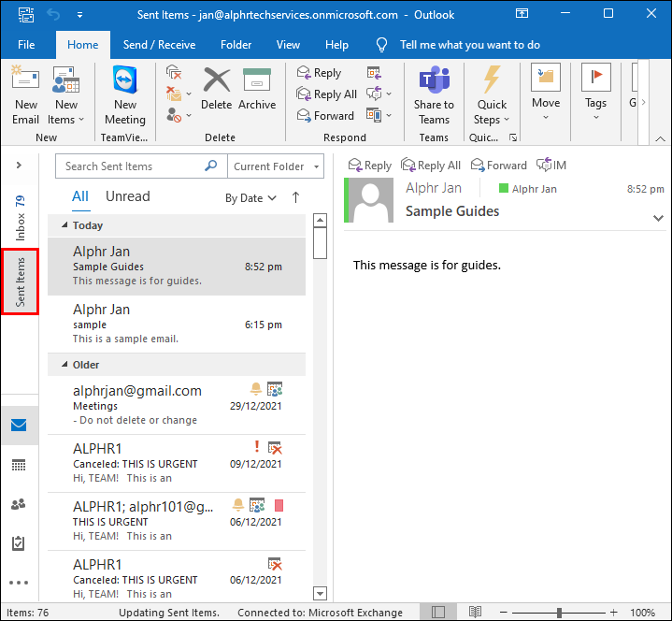Screen dimensions: 672x621
Task: Click Reply All in the reading pane
Action: point(430,166)
